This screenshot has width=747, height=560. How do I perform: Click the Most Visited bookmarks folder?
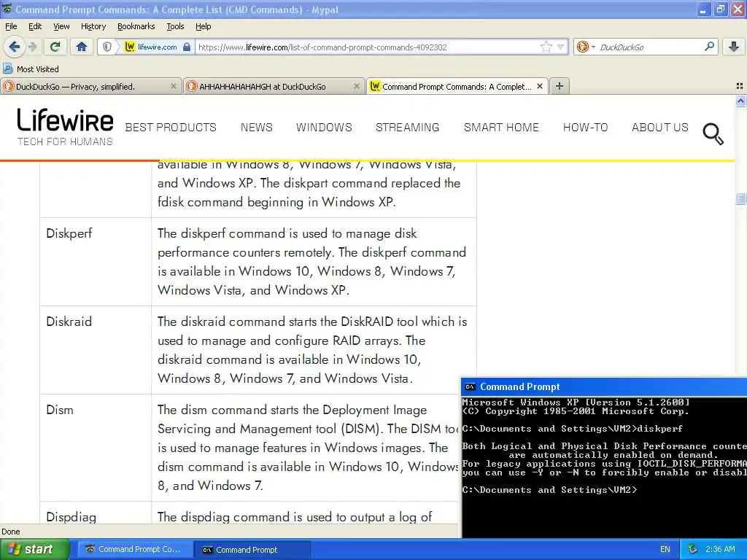point(31,69)
